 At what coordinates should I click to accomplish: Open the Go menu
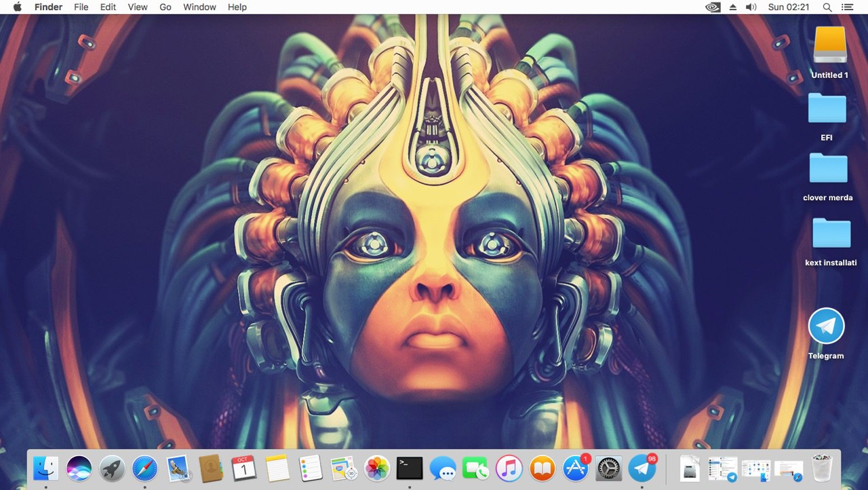[165, 7]
